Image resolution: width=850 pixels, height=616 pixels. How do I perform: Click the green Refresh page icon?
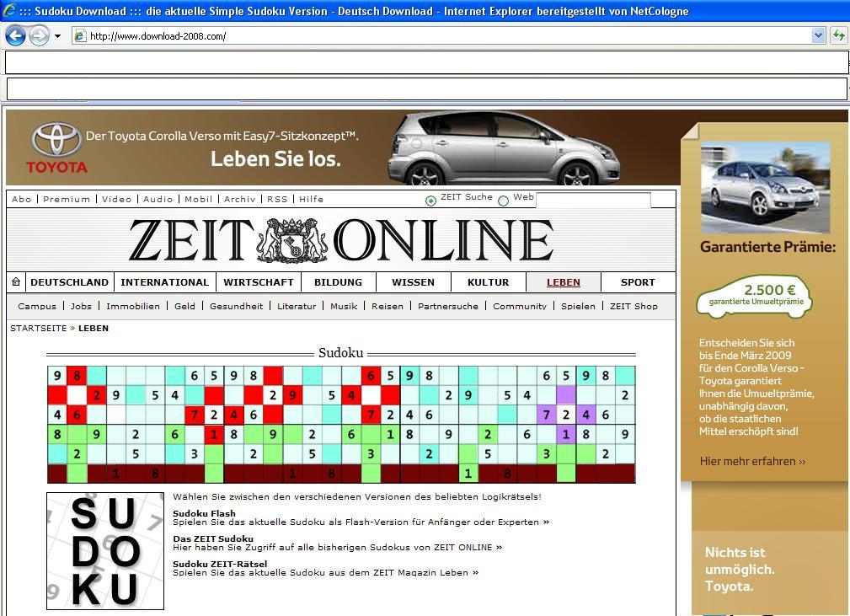click(x=838, y=35)
